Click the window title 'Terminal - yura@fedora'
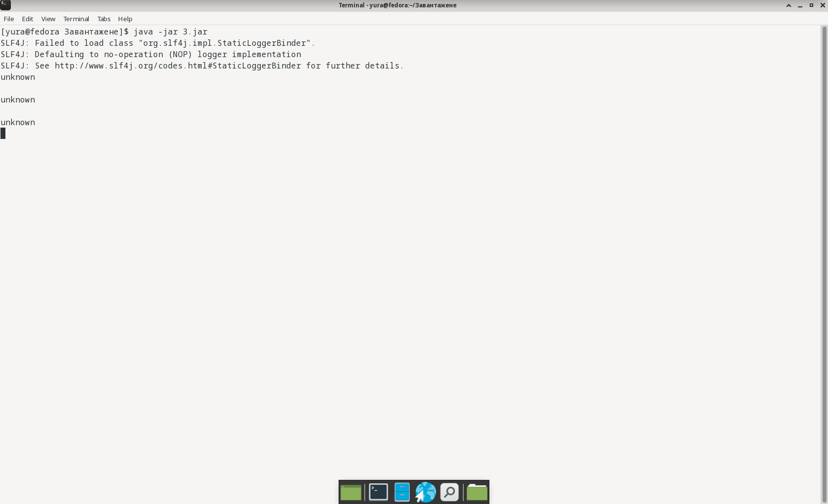The width and height of the screenshot is (828, 504). (x=397, y=5)
